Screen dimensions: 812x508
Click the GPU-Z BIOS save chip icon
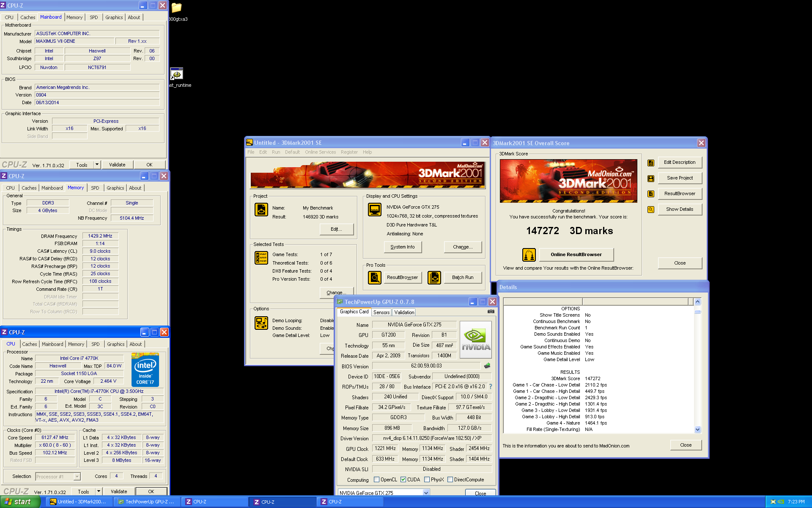pyautogui.click(x=487, y=365)
